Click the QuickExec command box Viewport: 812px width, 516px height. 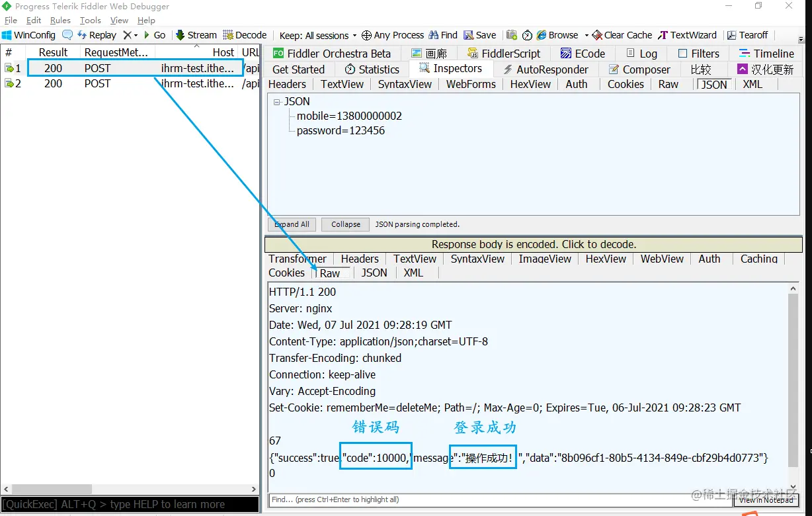[130, 505]
